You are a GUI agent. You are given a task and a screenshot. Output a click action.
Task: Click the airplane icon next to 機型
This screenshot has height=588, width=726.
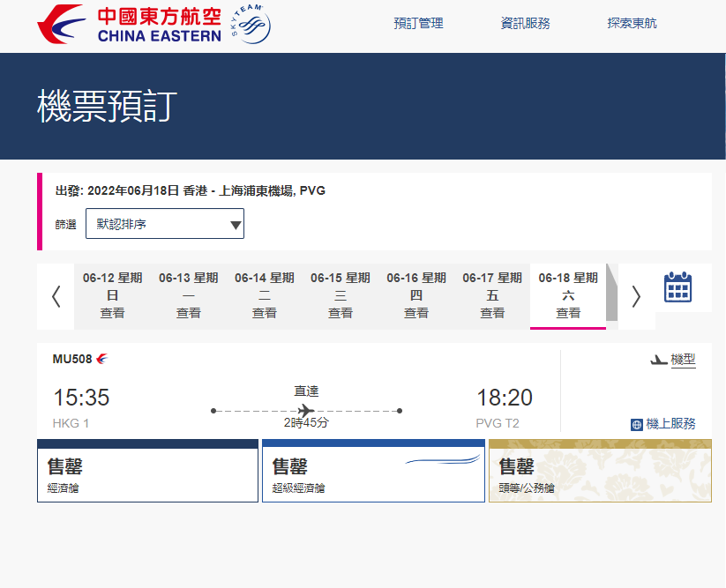[x=658, y=360]
